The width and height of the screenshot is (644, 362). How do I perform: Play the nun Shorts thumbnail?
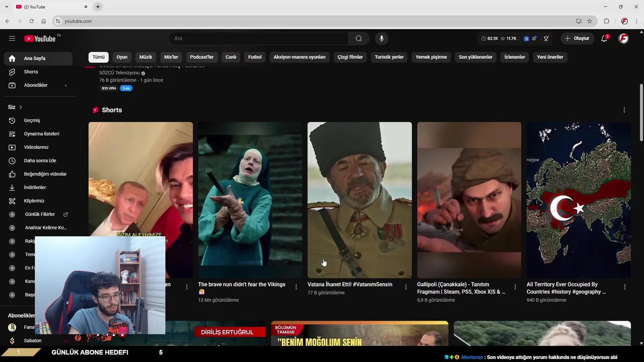pyautogui.click(x=250, y=200)
